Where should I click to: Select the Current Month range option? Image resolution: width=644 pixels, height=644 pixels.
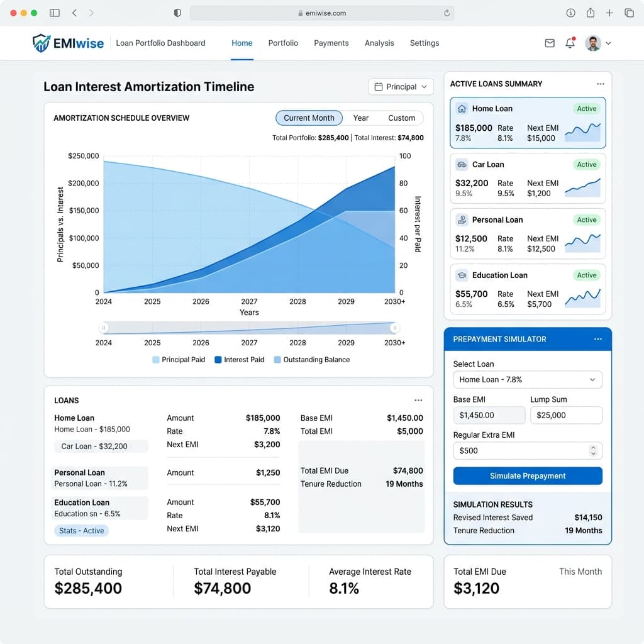pyautogui.click(x=309, y=118)
